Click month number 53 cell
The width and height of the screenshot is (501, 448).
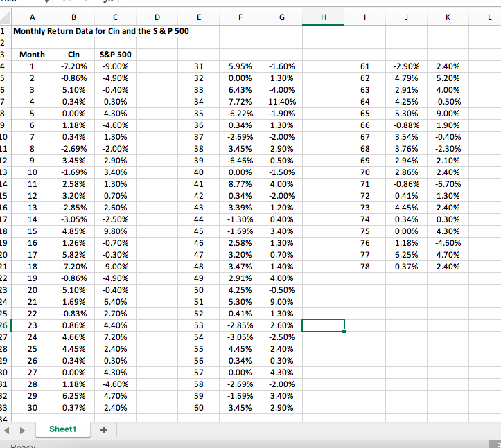coord(198,325)
